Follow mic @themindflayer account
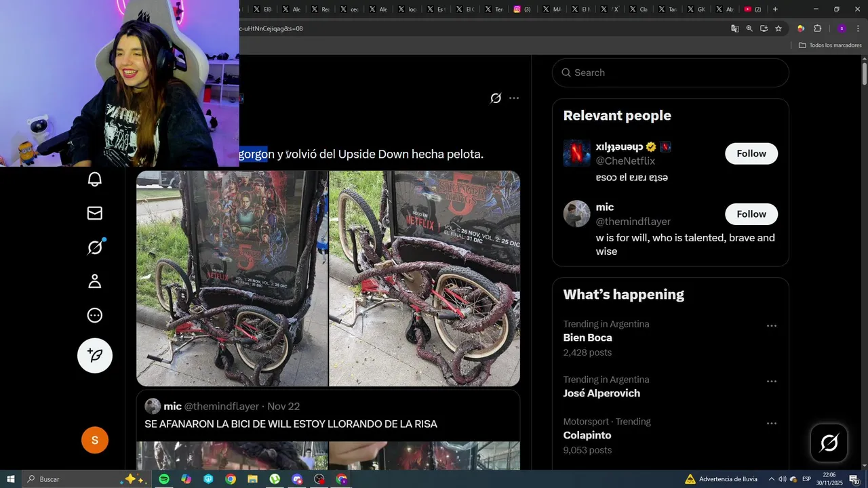Screen dimensions: 868x488 coord(751,214)
